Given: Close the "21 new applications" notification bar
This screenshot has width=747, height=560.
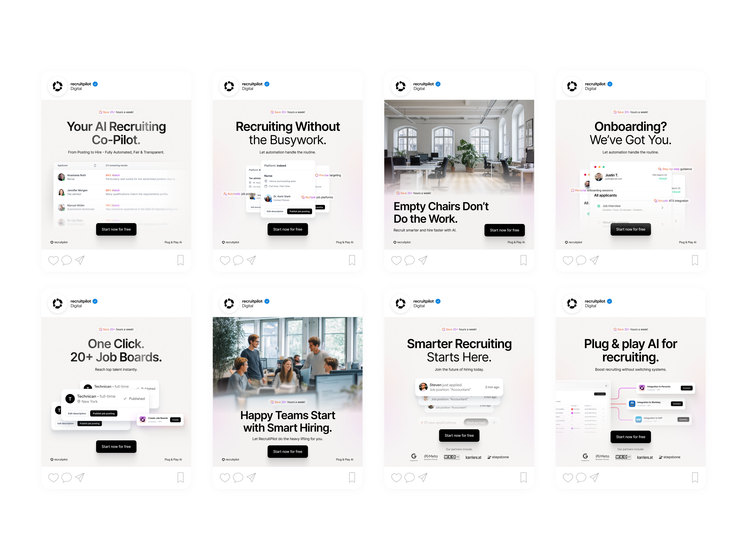Looking at the screenshot, I should click(x=494, y=423).
